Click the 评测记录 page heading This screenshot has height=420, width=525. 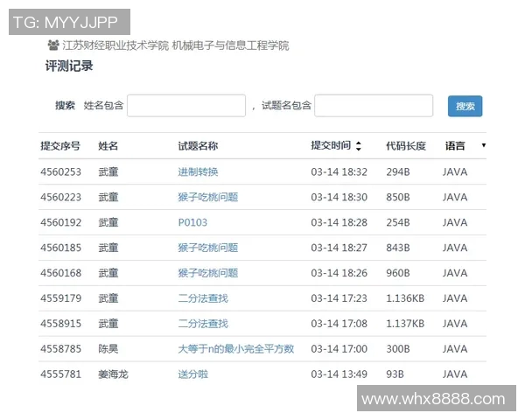[x=69, y=66]
